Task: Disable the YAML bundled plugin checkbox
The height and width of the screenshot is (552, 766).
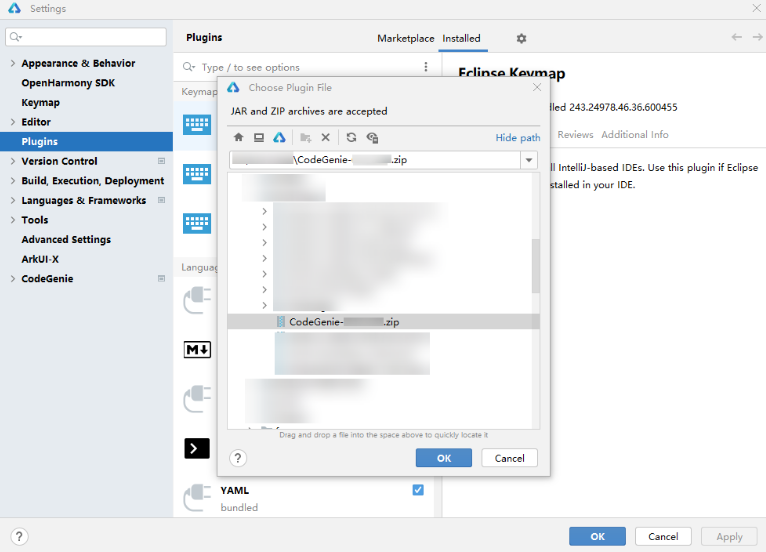Action: 418,489
